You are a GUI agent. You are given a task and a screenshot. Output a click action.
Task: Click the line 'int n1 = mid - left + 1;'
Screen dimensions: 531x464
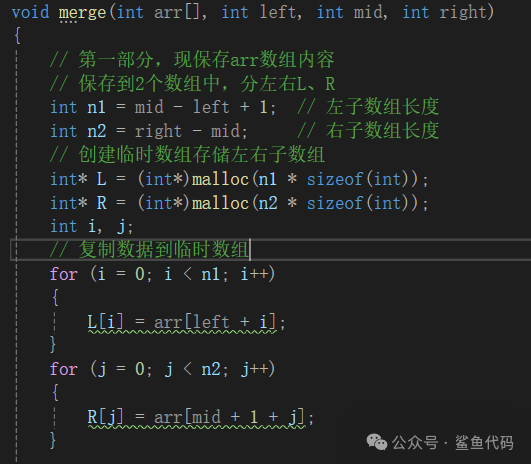tap(163, 107)
